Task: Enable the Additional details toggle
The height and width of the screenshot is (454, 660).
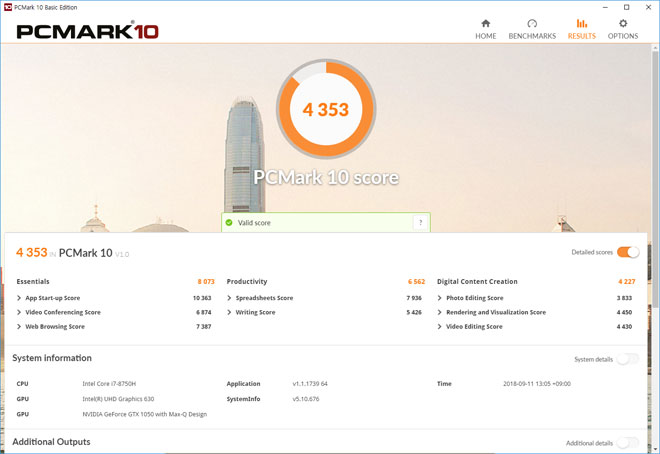Action: (x=627, y=442)
